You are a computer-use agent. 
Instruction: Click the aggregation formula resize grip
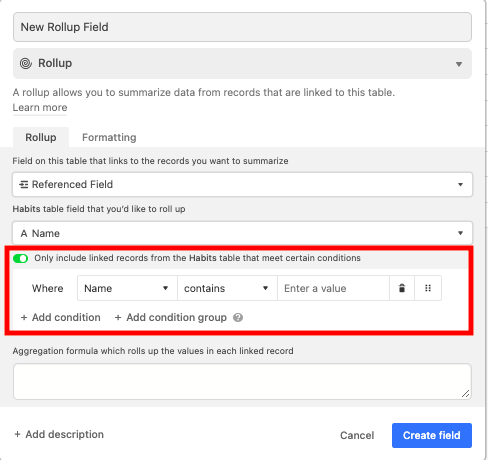tap(465, 394)
